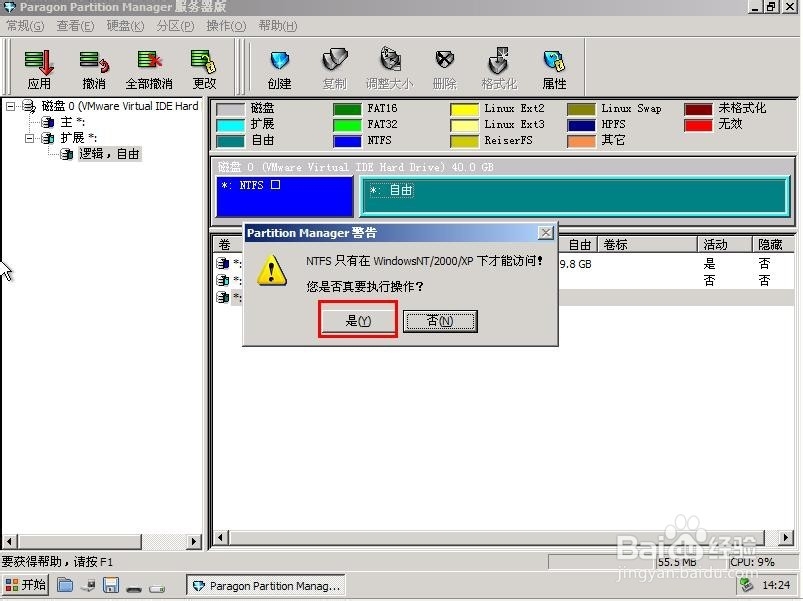The width and height of the screenshot is (803, 601).
Task: Click the 隐藏 column header
Action: 773,245
